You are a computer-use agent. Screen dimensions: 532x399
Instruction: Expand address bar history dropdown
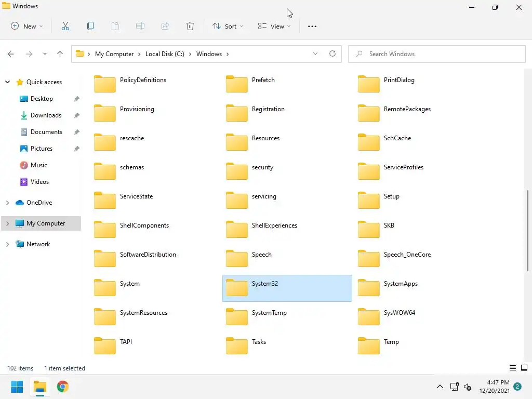tap(315, 54)
